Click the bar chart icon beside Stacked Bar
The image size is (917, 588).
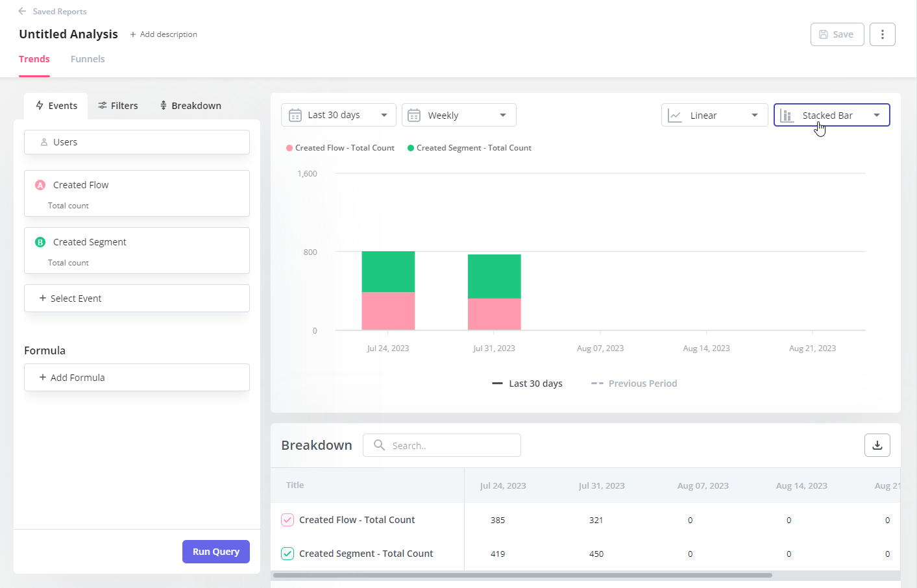[787, 116]
